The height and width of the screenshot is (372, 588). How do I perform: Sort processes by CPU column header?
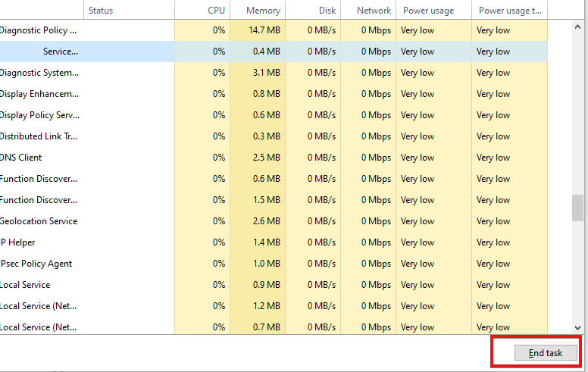(216, 11)
